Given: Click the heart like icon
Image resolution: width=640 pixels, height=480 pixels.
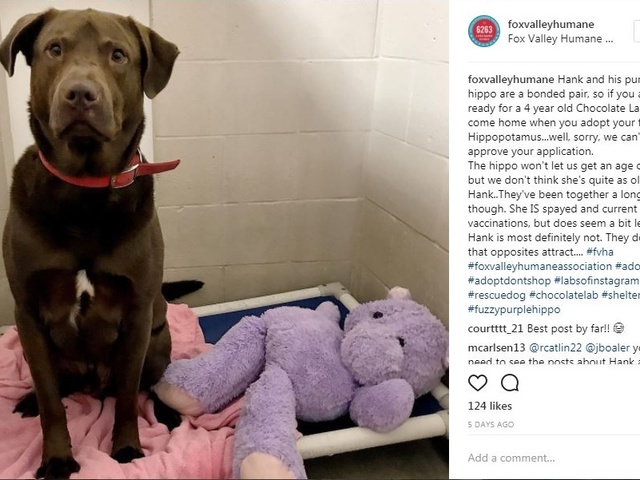Looking at the screenshot, I should coord(478,383).
